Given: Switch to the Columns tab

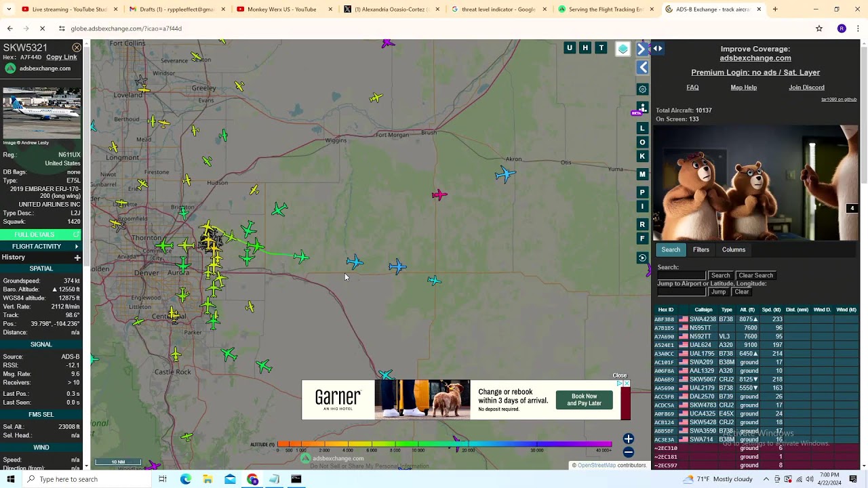Looking at the screenshot, I should tap(734, 249).
